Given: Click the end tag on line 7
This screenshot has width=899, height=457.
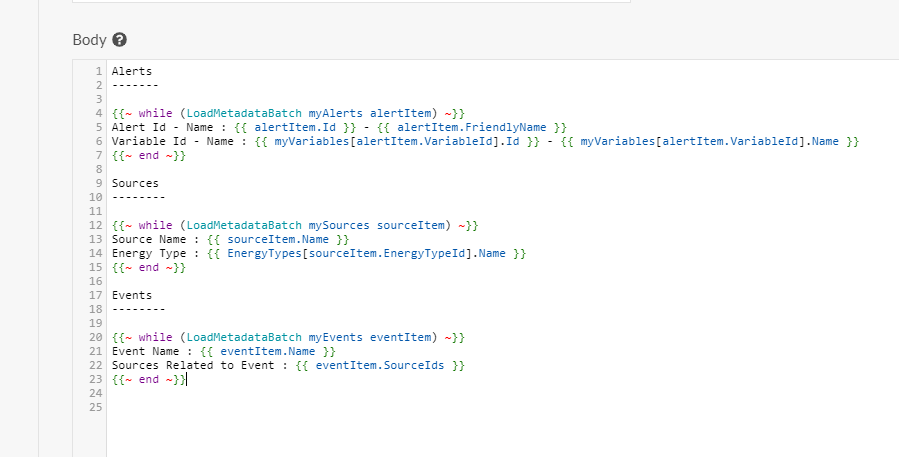Looking at the screenshot, I should [x=149, y=156].
